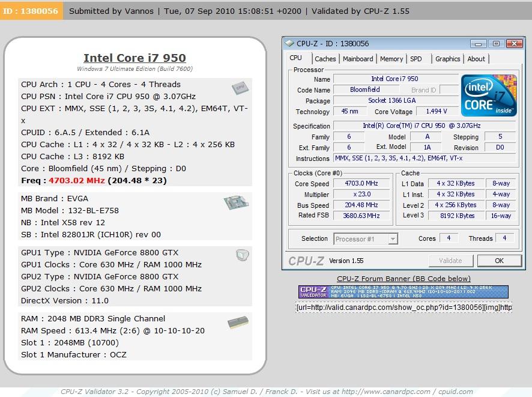Click the Ext. Model value 1A
Screen dimensions: 532x397
coord(427,147)
